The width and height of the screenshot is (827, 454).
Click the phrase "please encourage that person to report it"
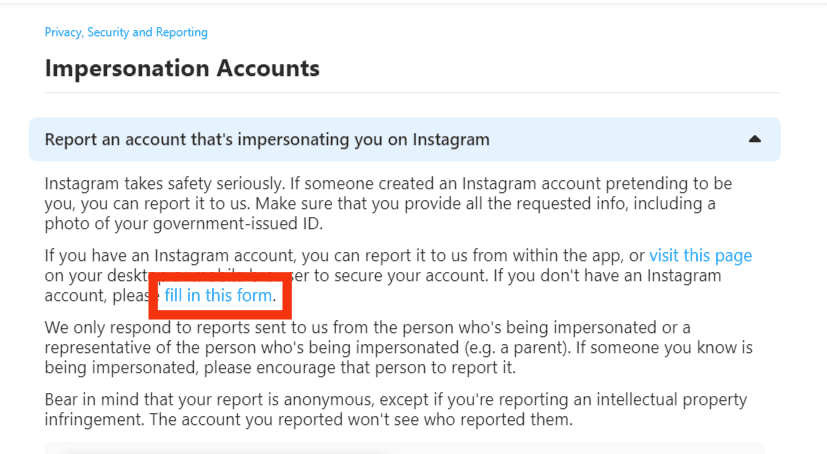(359, 368)
